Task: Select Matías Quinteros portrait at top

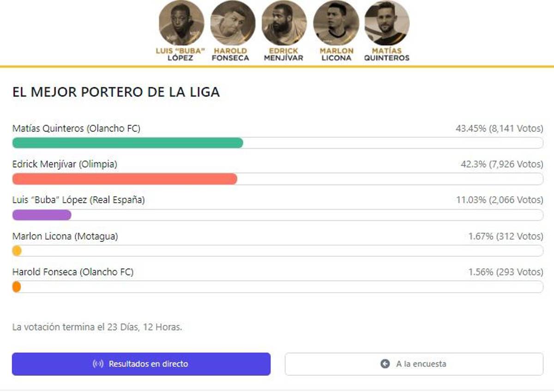Action: point(387,22)
